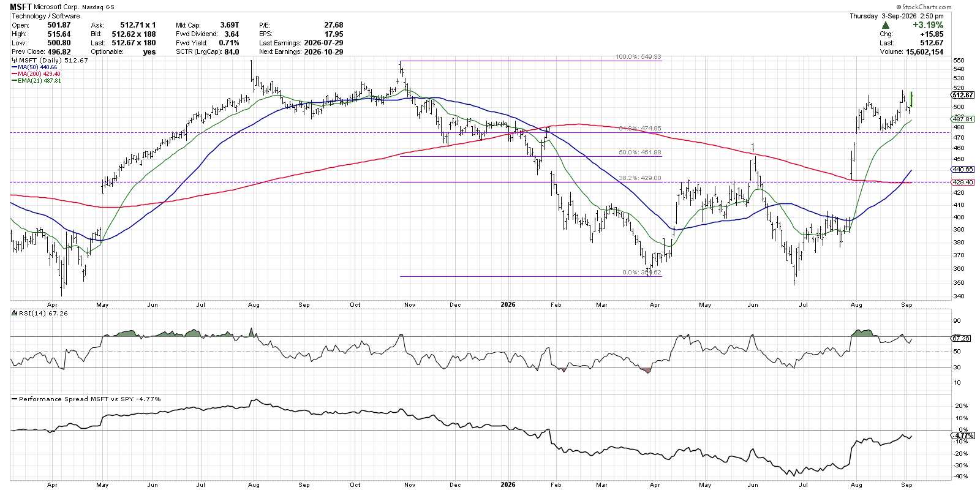
Task: Click the EPS value 17.95
Action: pos(334,34)
